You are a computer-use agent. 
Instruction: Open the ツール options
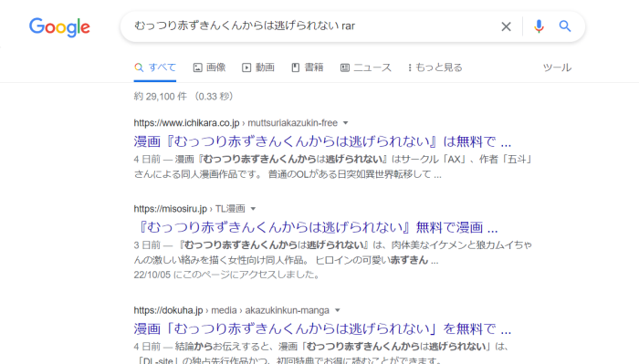pyautogui.click(x=557, y=68)
